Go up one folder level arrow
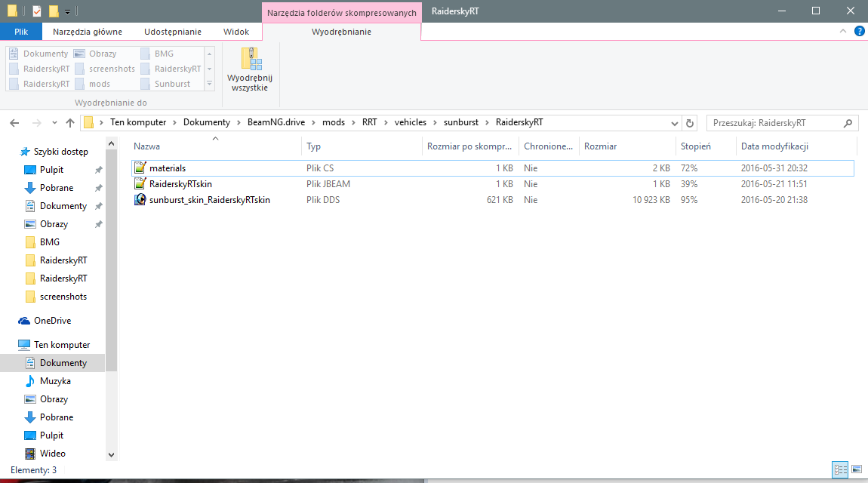 pos(69,123)
